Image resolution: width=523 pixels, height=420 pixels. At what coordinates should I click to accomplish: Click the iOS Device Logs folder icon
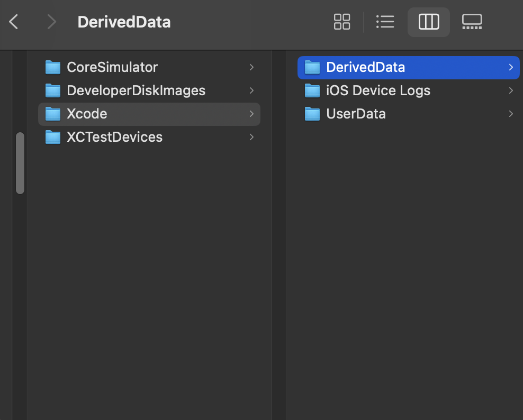click(x=312, y=90)
